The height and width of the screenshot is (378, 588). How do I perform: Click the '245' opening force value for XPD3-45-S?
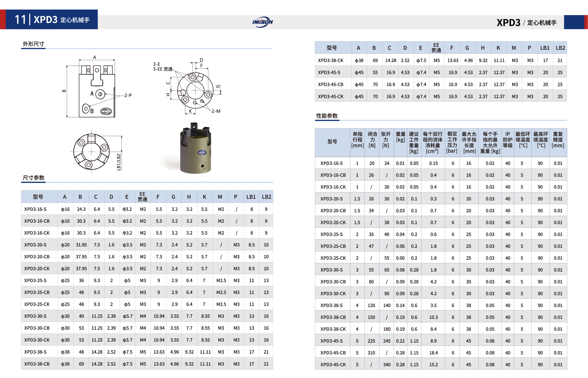tap(387, 341)
